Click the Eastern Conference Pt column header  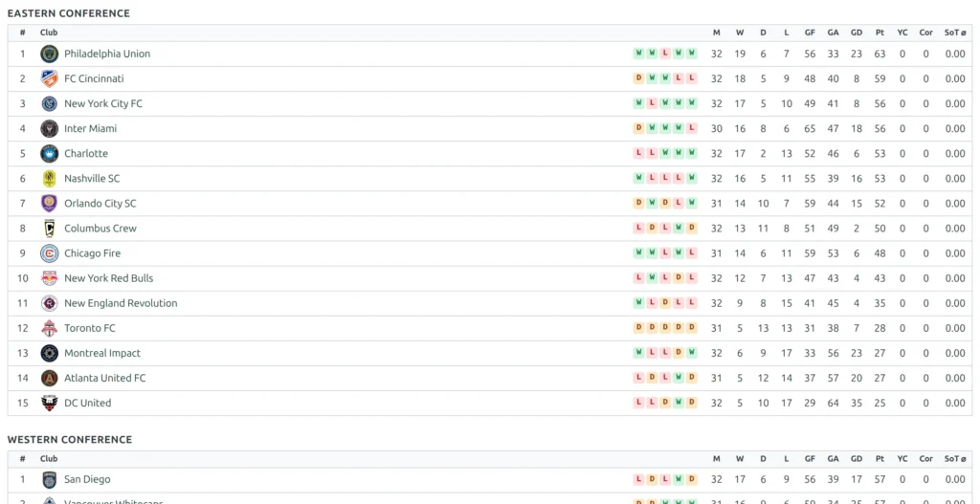[x=880, y=33]
